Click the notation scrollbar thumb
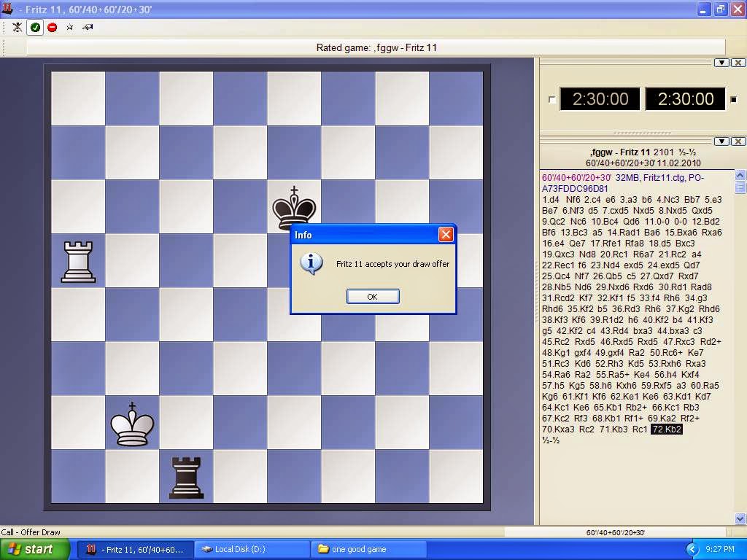747x560 pixels. pyautogui.click(x=740, y=187)
